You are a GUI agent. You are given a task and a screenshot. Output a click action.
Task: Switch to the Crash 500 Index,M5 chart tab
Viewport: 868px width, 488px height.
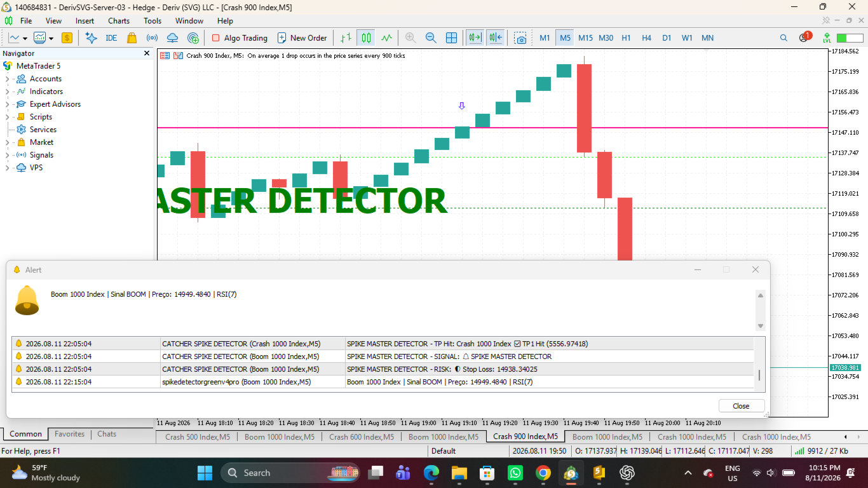pos(198,437)
